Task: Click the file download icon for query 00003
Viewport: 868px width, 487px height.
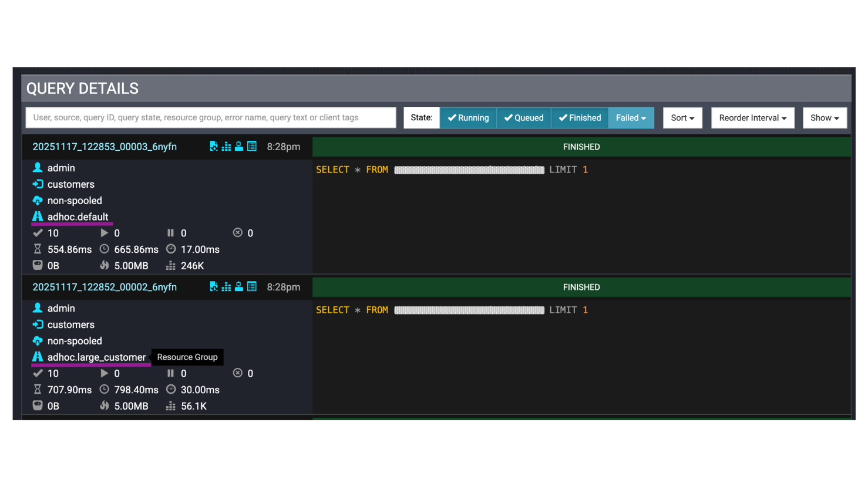Action: click(x=214, y=147)
